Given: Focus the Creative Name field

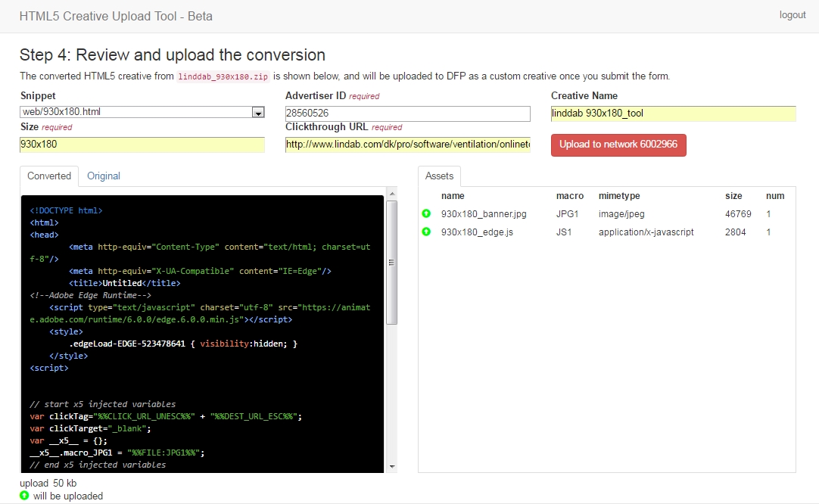Looking at the screenshot, I should coord(673,114).
